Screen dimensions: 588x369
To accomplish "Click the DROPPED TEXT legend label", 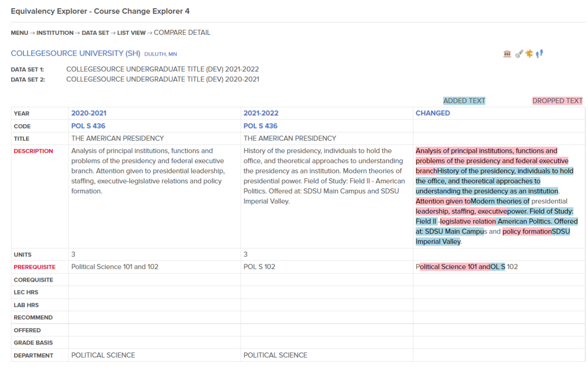I will click(557, 100).
